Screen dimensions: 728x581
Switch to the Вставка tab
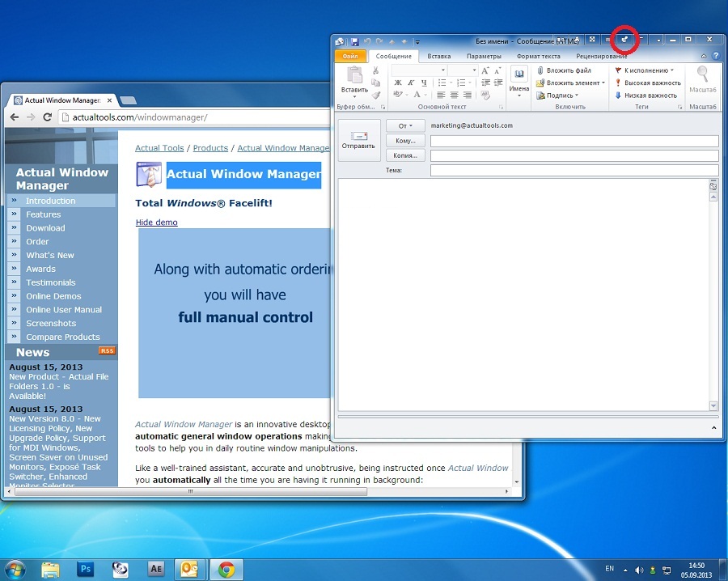coord(438,56)
